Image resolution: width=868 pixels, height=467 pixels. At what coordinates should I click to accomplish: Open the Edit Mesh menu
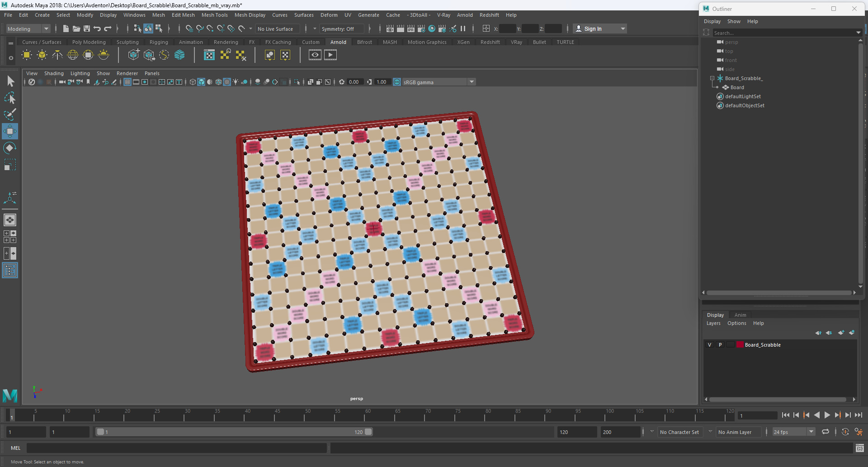[183, 15]
